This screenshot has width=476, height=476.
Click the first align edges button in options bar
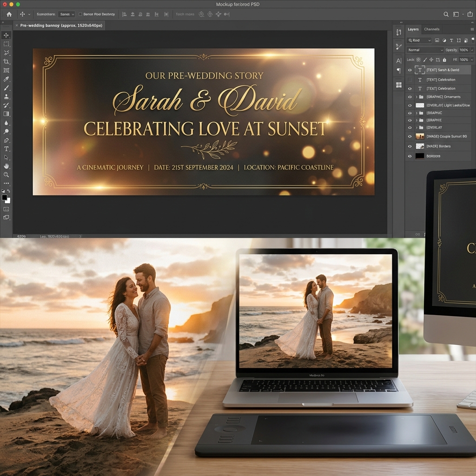pos(124,14)
